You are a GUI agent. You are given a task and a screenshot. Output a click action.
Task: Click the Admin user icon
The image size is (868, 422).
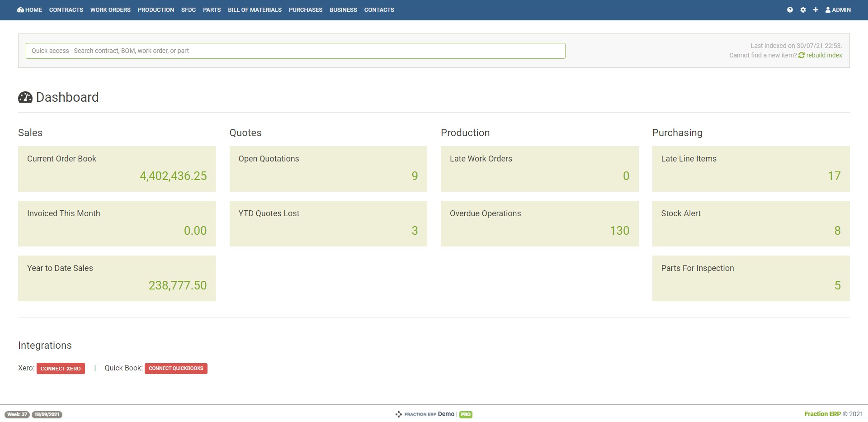point(828,10)
